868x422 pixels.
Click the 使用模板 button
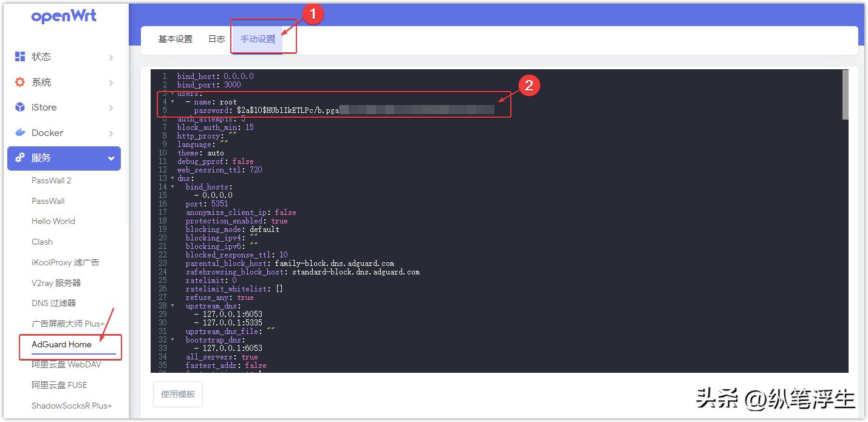177,394
